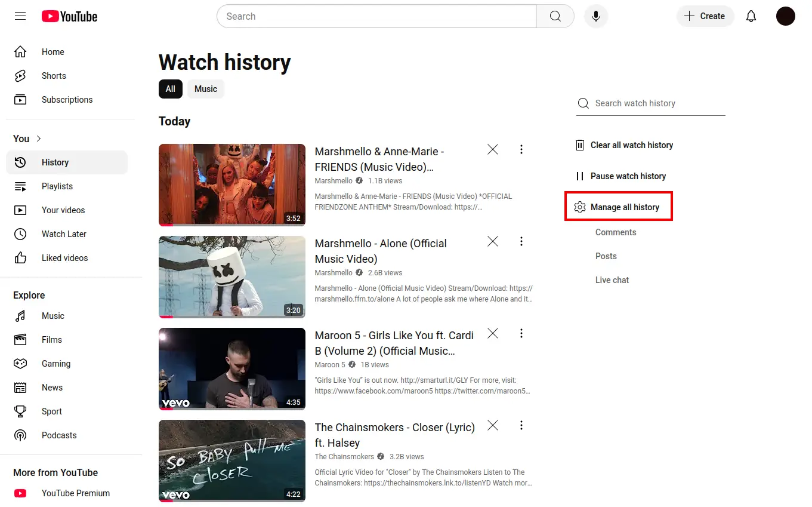
Task: Open Comments history link
Action: pos(616,232)
